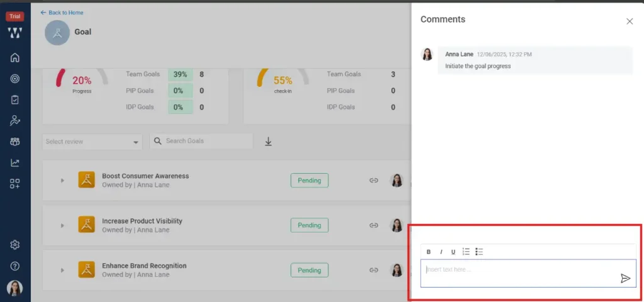Click link icon on Enhance Brand Recognition row
This screenshot has height=302, width=644.
374,271
